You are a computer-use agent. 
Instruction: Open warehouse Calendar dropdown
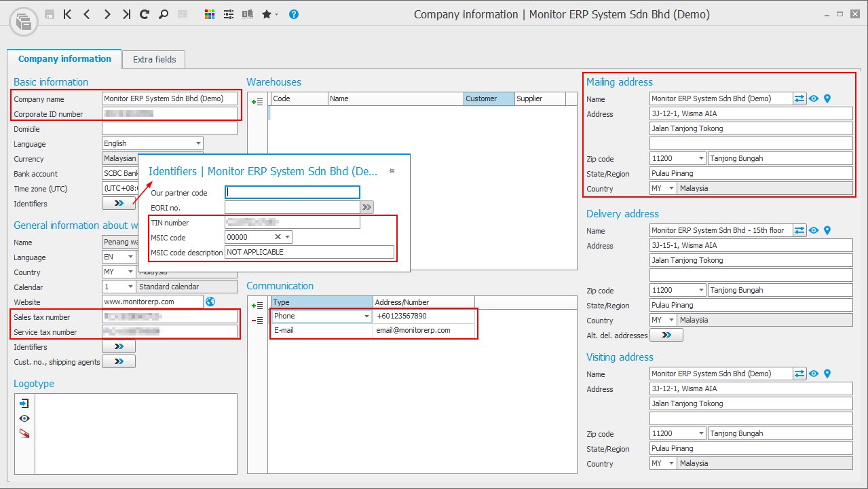pyautogui.click(x=130, y=287)
